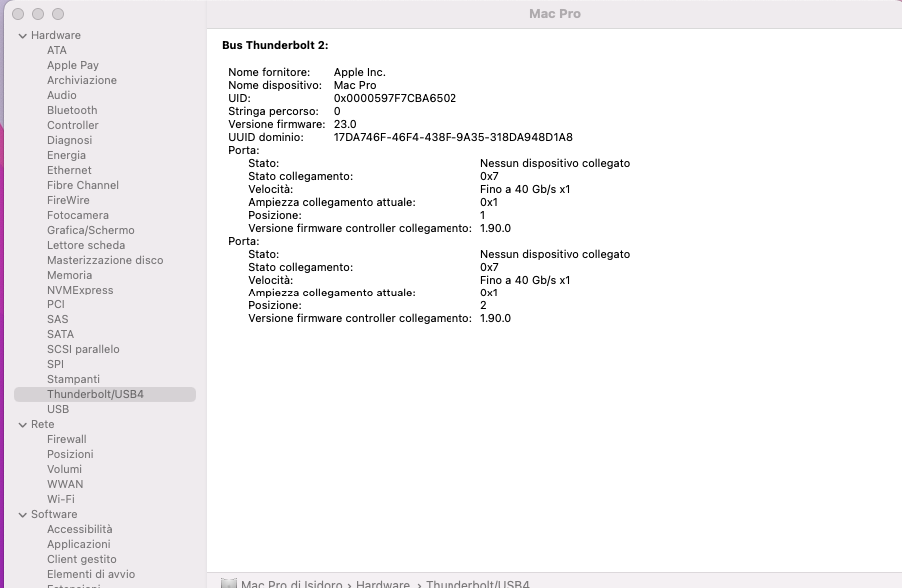Viewport: 902px width, 588px height.
Task: Show Ethernet hardware details
Action: pos(69,170)
